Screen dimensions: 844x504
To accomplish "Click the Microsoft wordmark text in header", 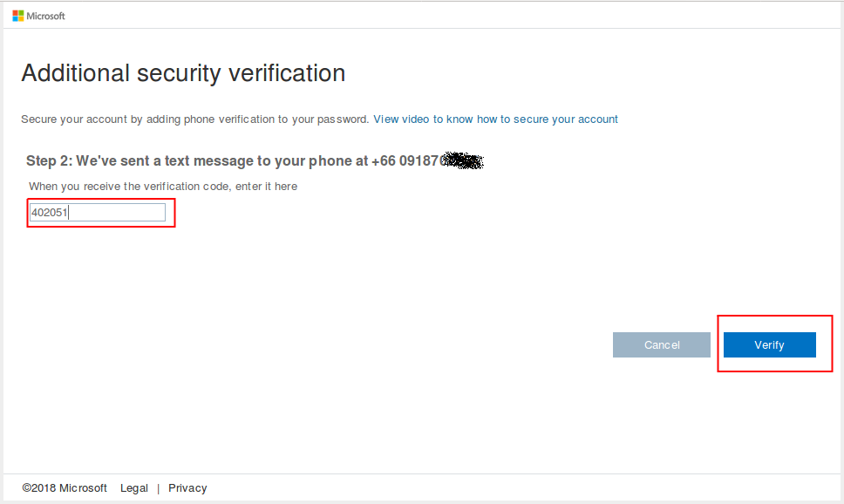I will click(46, 16).
